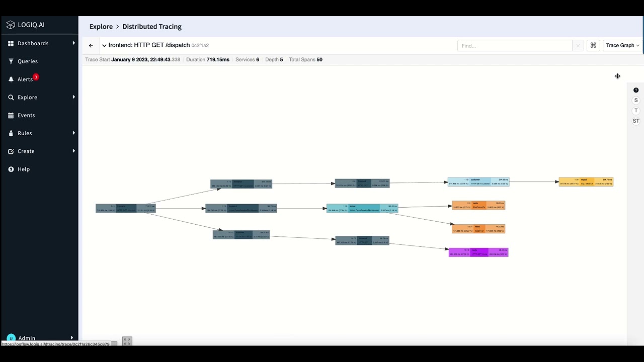This screenshot has height=362, width=644.
Task: Click the Create pencil icon
Action: [x=11, y=151]
